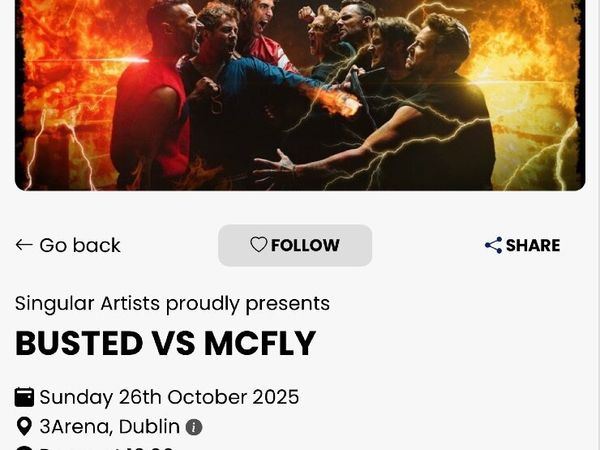
Task: Follow the Busted vs McFly event
Action: (295, 245)
